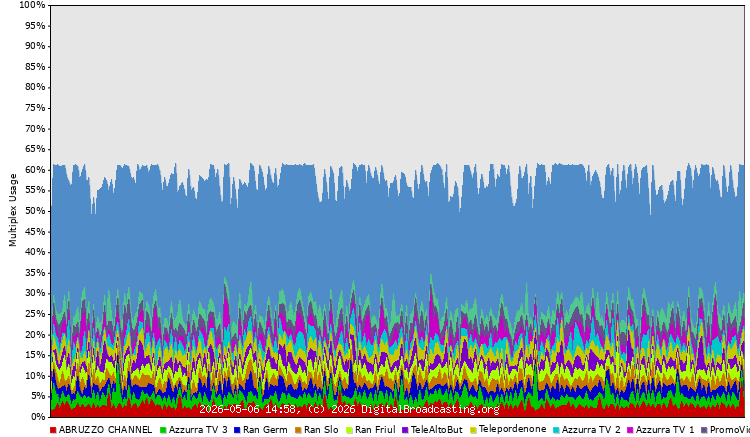Click the 35% y-axis tick label
Viewport: 750px width, 437px height.
[x=35, y=273]
